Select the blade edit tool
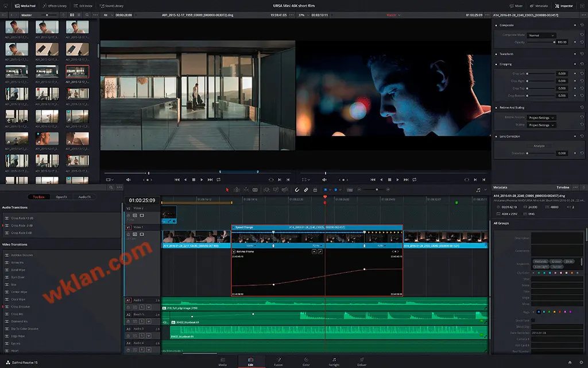The width and height of the screenshot is (588, 368). point(255,190)
